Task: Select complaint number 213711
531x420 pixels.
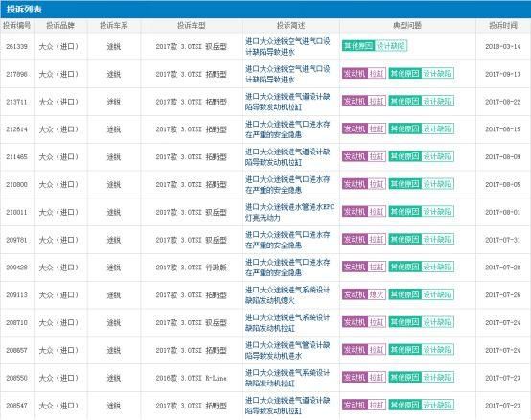Action: (x=16, y=102)
